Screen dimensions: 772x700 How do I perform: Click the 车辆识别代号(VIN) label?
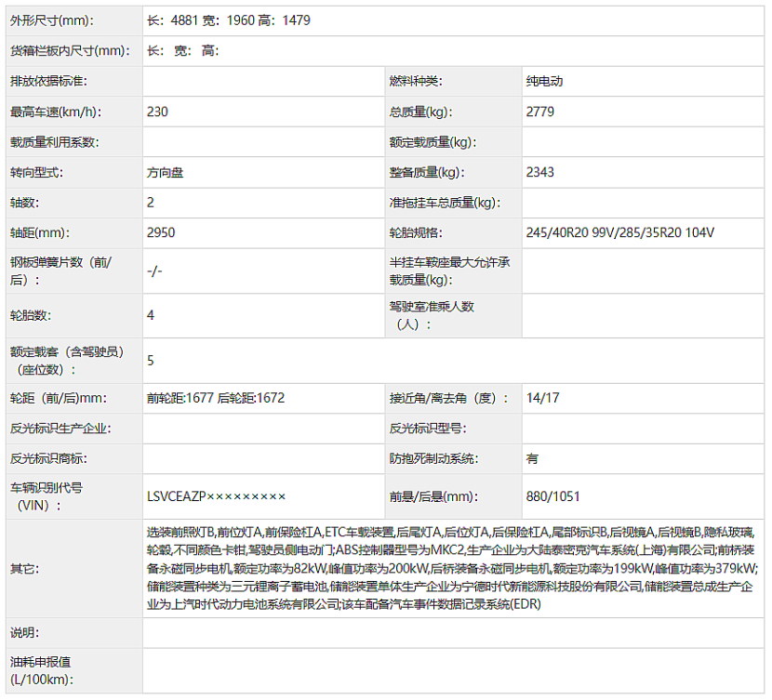pyautogui.click(x=47, y=496)
